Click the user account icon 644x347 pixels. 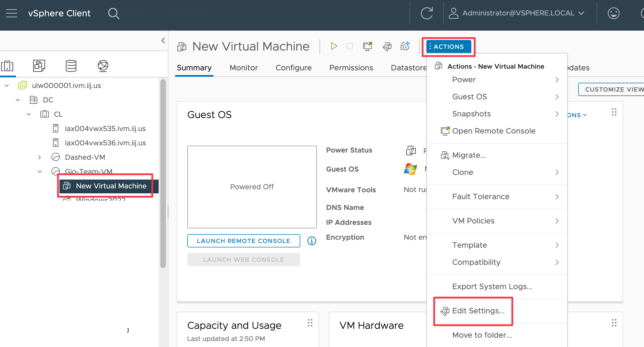pos(453,13)
